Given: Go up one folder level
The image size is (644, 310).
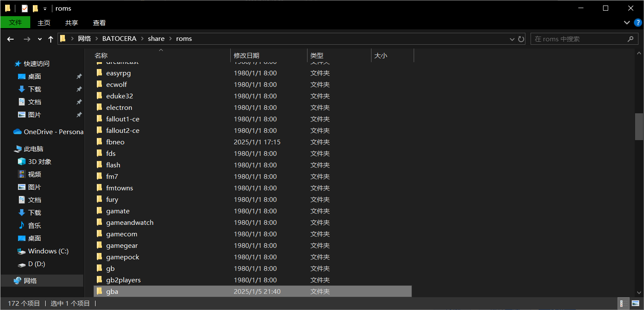Looking at the screenshot, I should click(x=51, y=39).
